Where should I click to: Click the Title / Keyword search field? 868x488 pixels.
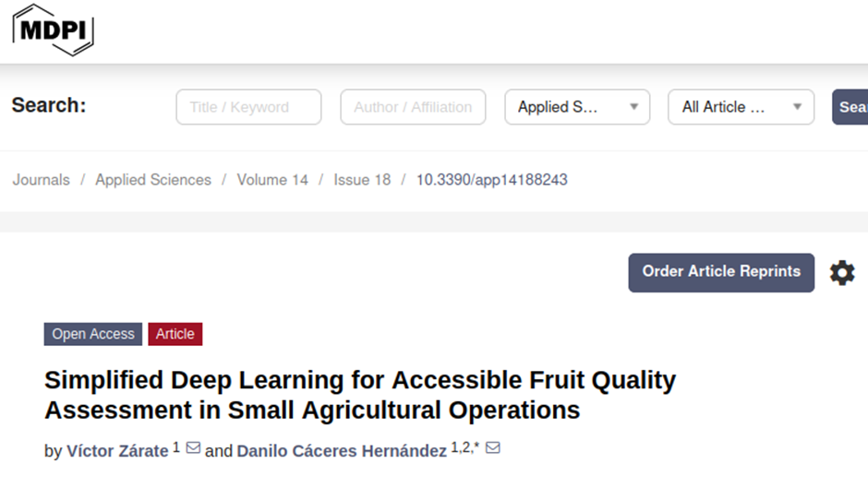pyautogui.click(x=248, y=107)
